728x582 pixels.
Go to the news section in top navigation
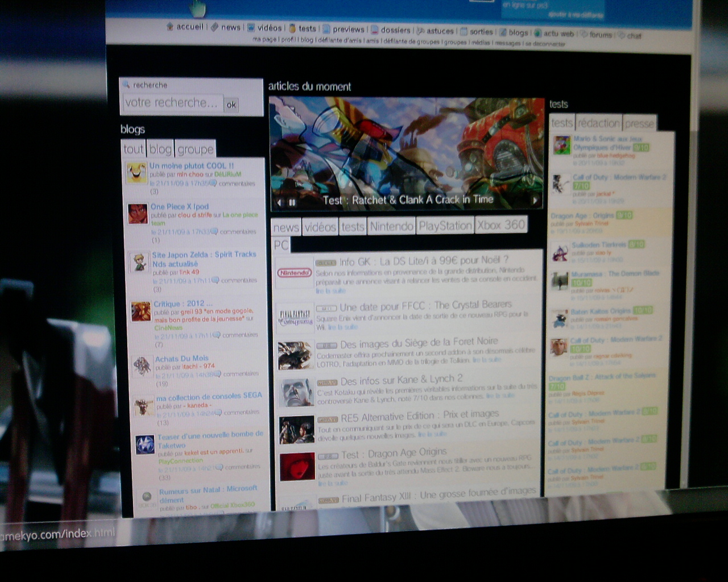coord(226,27)
